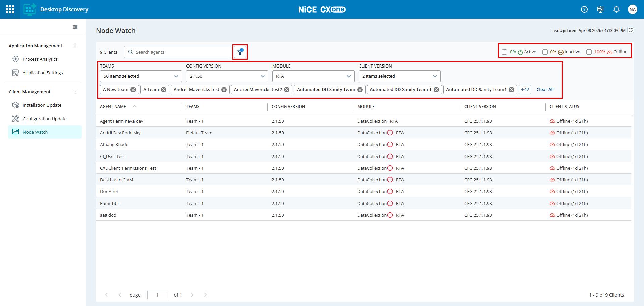This screenshot has height=306, width=644.
Task: Open Process Analytics in the sidebar
Action: [40, 59]
